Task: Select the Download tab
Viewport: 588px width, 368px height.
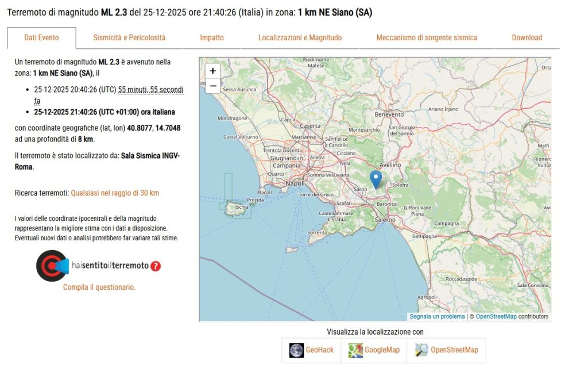Action: [x=527, y=38]
